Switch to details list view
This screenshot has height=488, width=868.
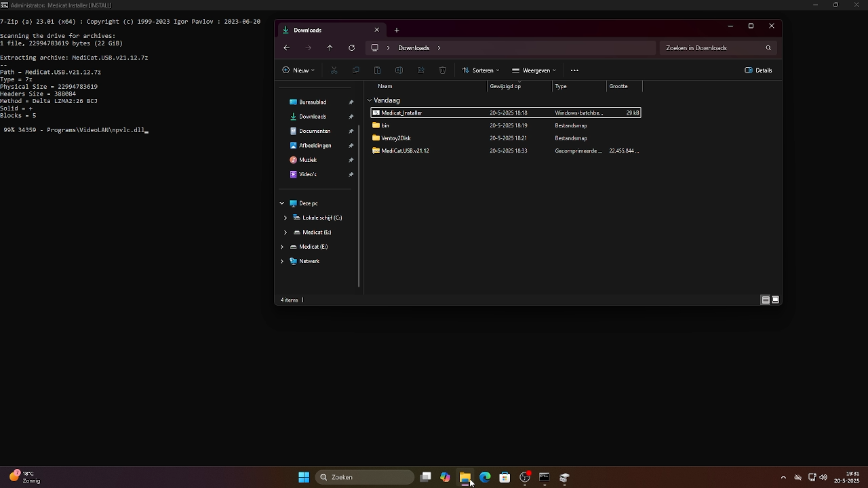pyautogui.click(x=765, y=300)
